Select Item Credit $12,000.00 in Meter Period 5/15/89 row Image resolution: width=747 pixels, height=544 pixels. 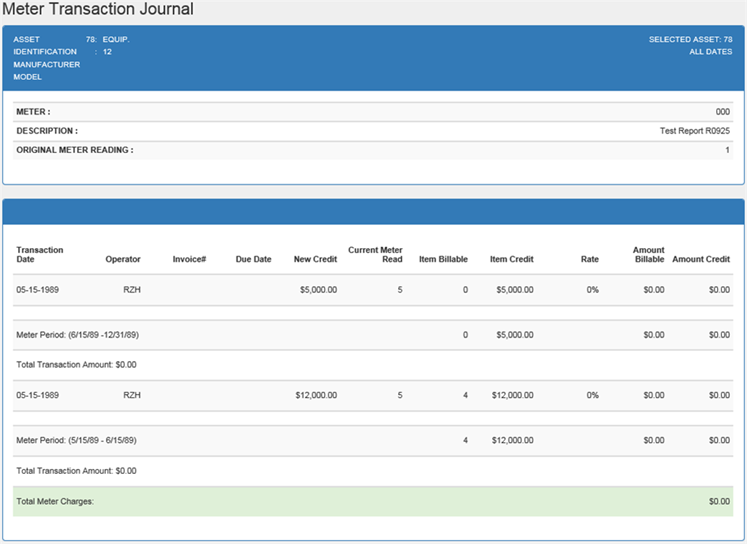(x=513, y=441)
